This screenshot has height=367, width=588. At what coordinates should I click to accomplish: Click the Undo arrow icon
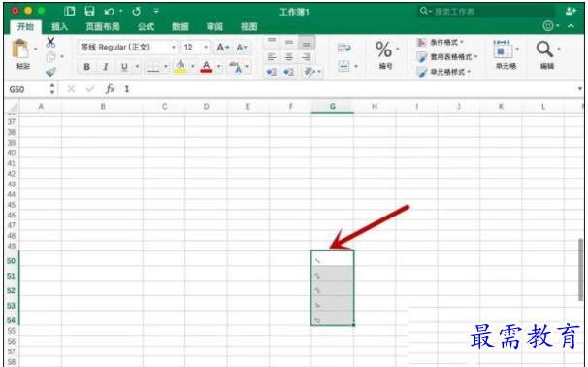[x=109, y=12]
